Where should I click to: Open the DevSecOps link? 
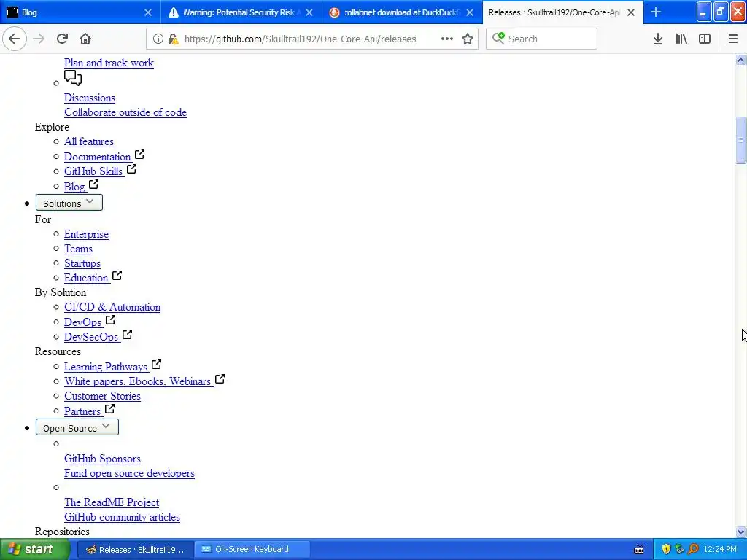[x=91, y=337]
